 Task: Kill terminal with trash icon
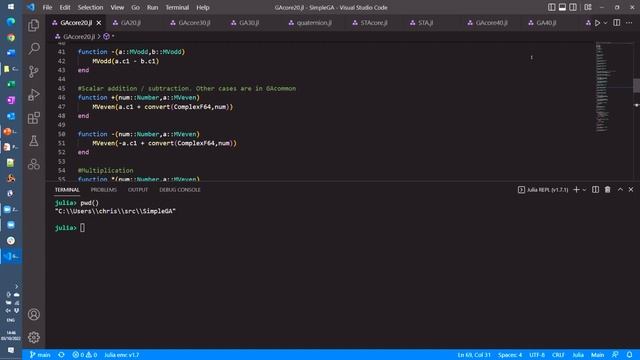point(607,190)
